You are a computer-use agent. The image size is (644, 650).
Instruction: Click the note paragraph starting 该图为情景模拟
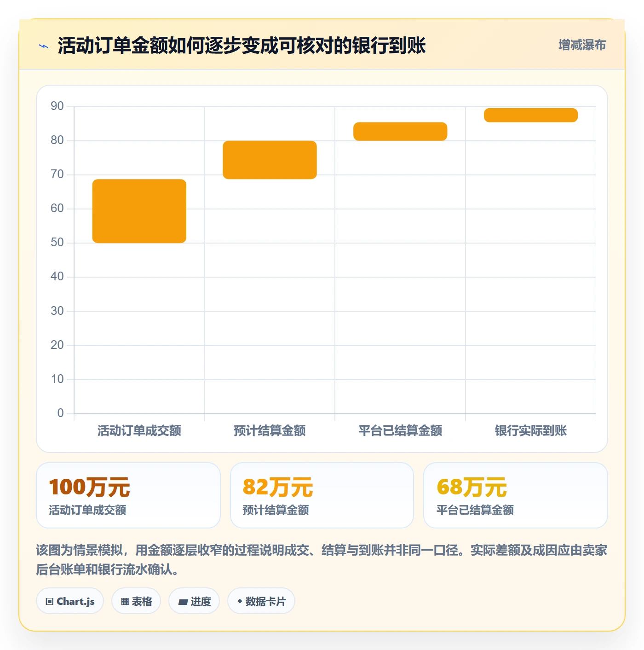pyautogui.click(x=322, y=560)
